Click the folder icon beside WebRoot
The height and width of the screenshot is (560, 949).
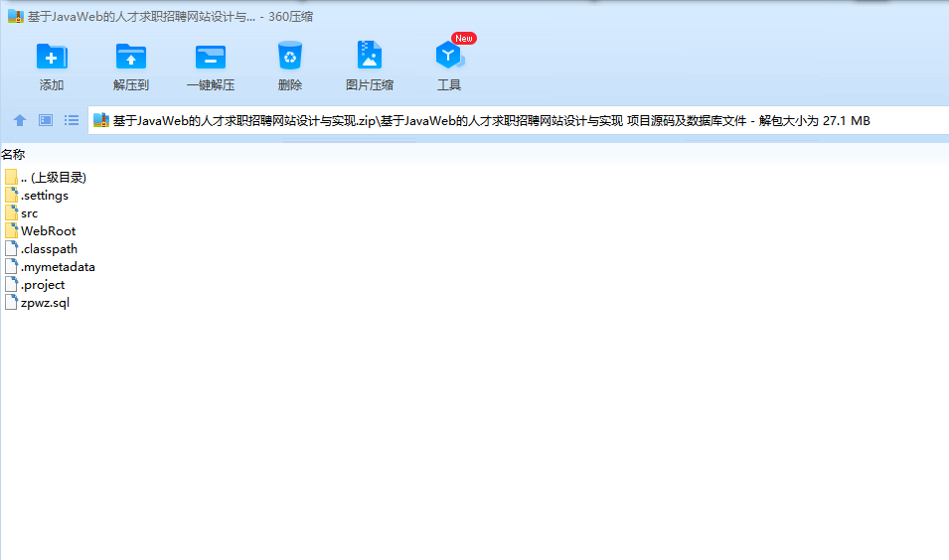point(11,230)
